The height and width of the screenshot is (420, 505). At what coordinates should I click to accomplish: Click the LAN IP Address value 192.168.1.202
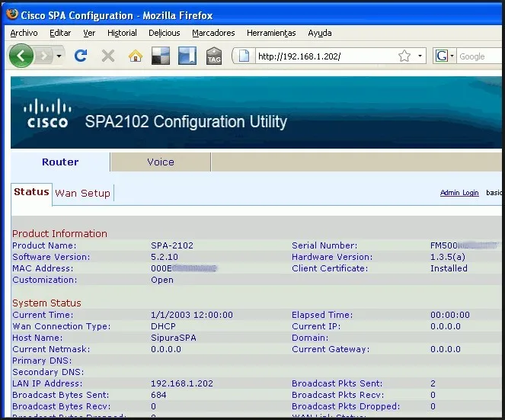pyautogui.click(x=182, y=383)
